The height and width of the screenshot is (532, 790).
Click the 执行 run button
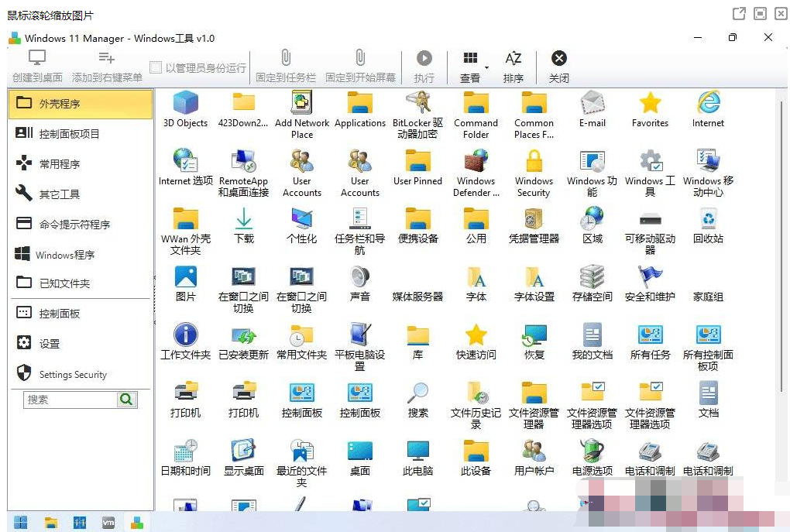coord(424,66)
